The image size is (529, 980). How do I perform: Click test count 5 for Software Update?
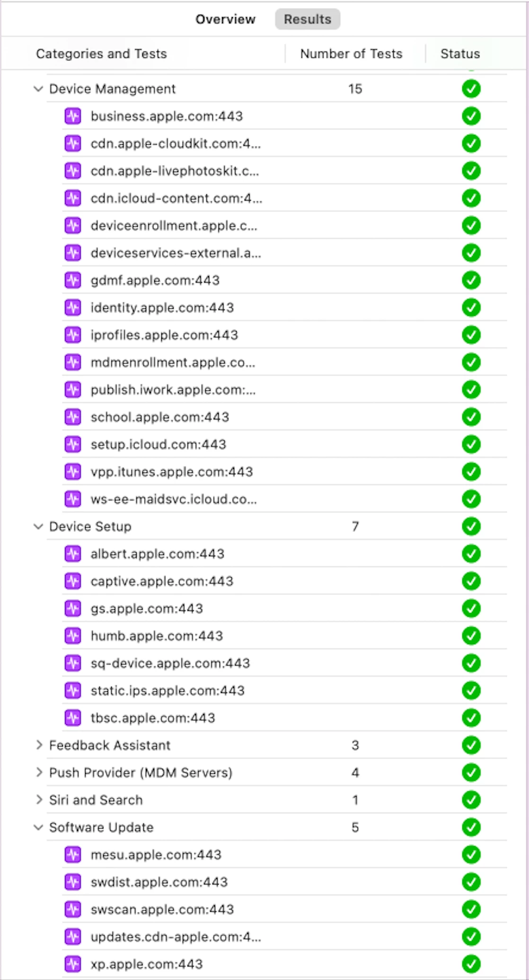pos(355,827)
